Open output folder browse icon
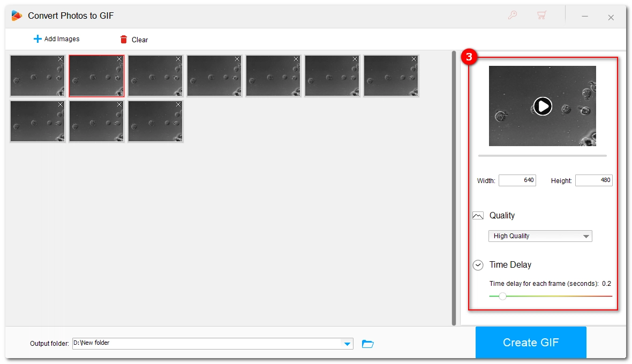 pyautogui.click(x=367, y=344)
